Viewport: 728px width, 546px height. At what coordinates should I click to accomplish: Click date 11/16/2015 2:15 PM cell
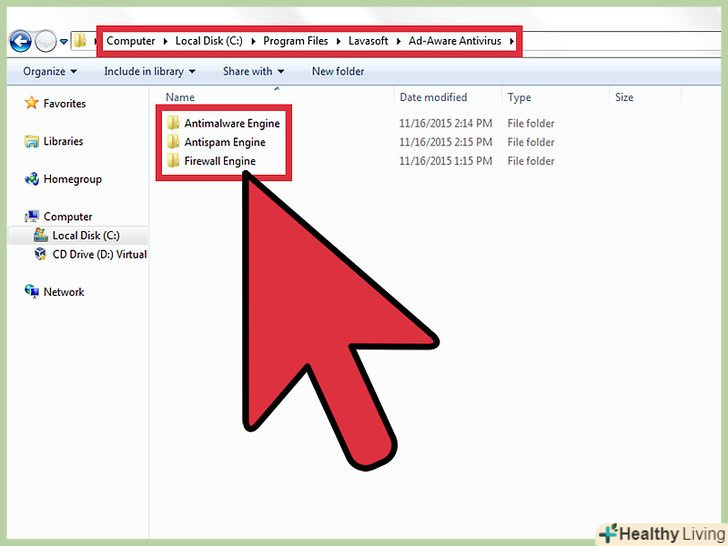tap(446, 142)
